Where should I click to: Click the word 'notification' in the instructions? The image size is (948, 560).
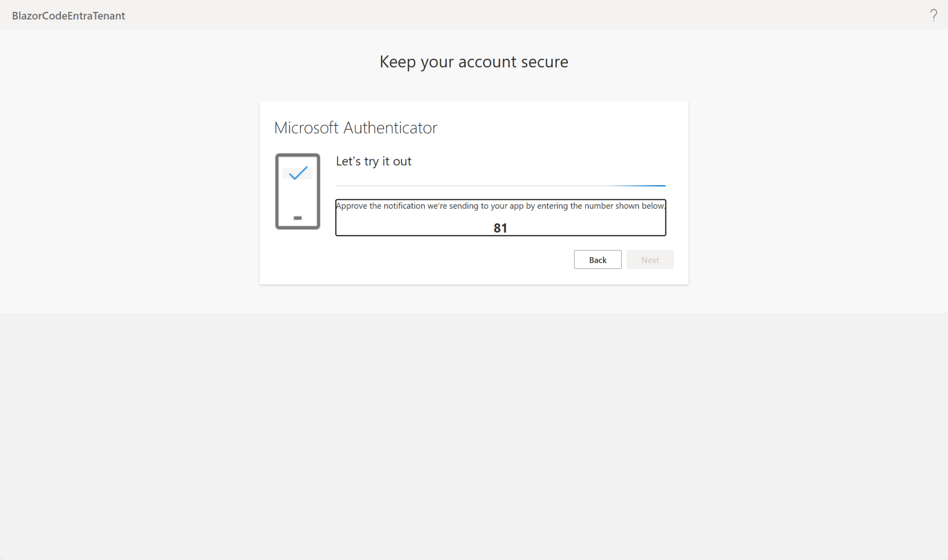[404, 206]
